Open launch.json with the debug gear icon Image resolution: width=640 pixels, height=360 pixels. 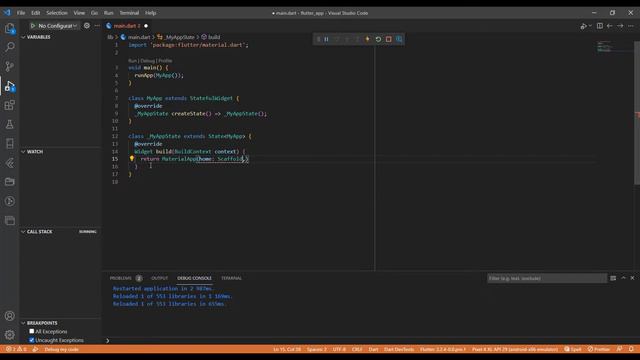pyautogui.click(x=87, y=25)
